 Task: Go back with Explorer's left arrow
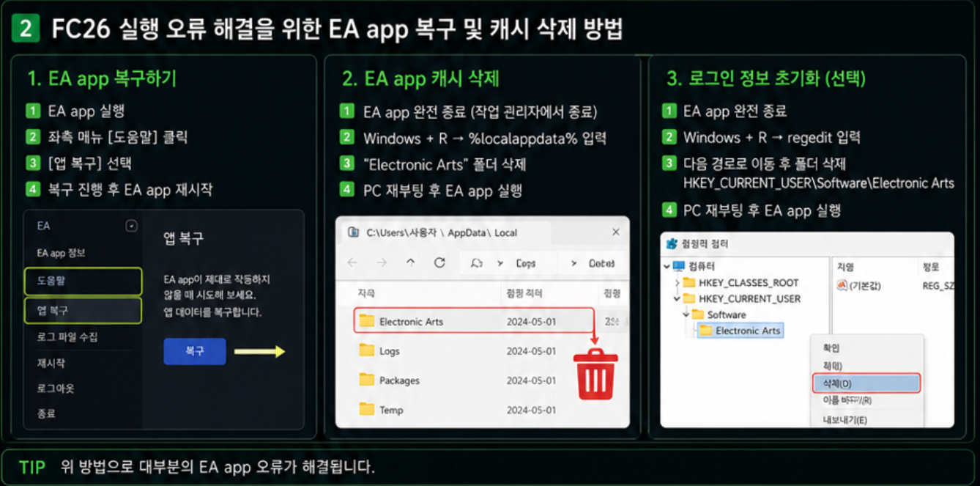[x=352, y=262]
